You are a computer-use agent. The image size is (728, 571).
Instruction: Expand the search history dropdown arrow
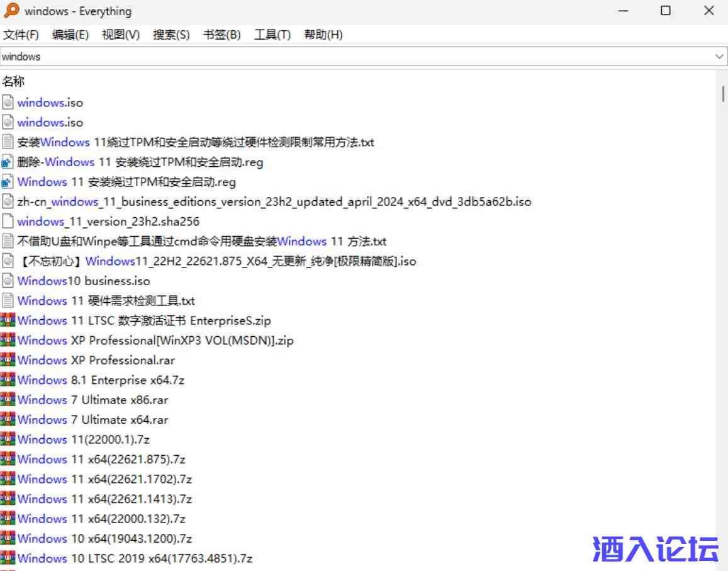click(720, 57)
